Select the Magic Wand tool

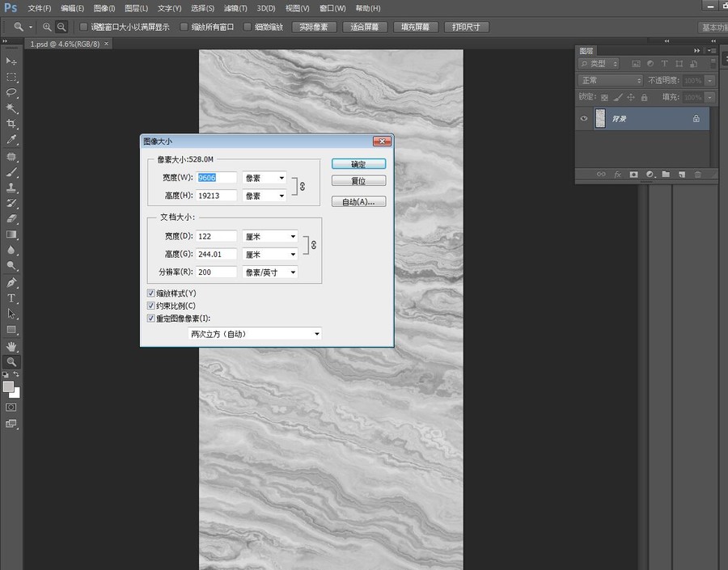click(11, 108)
